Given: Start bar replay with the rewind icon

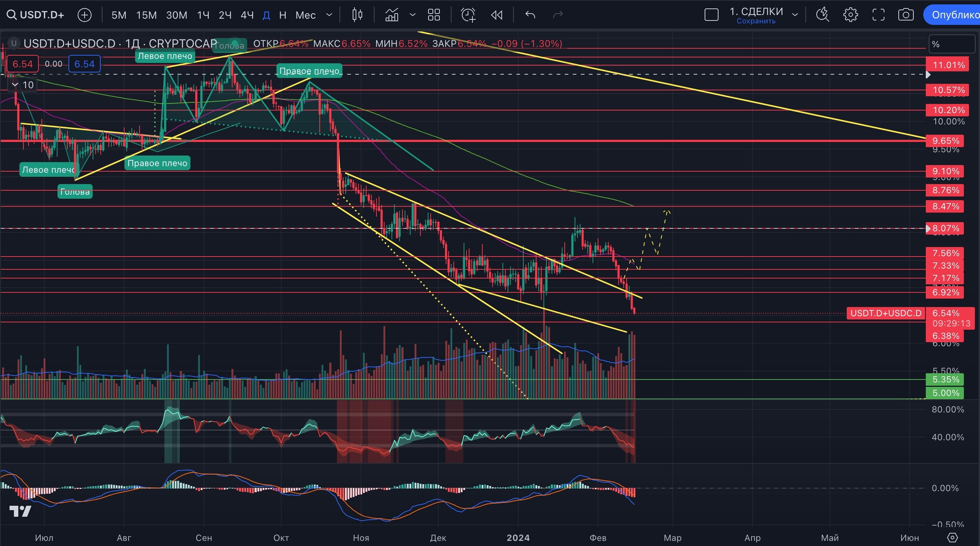Looking at the screenshot, I should point(497,15).
